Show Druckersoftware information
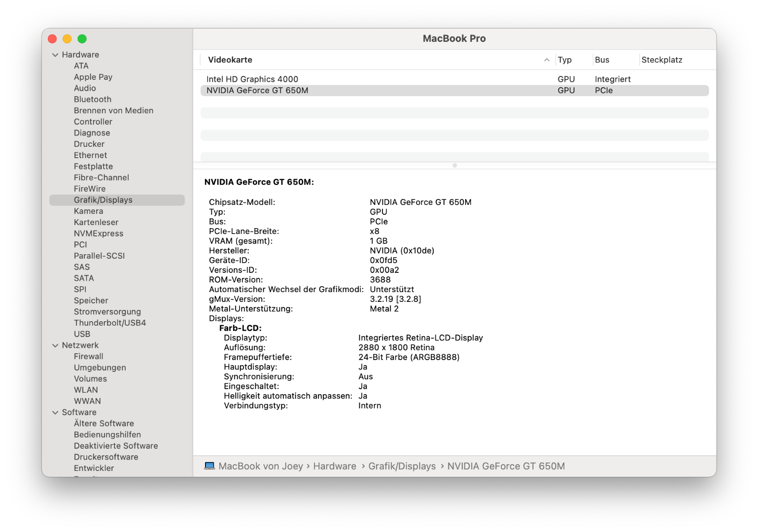This screenshot has height=532, width=758. pyautogui.click(x=106, y=457)
